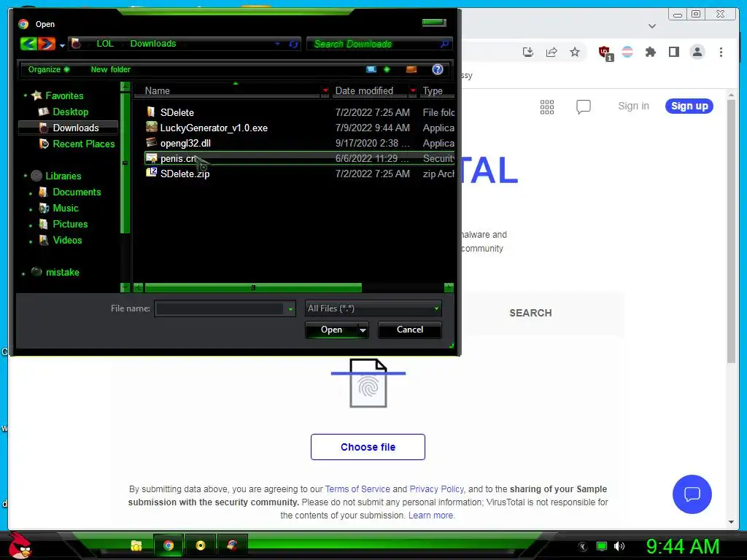The image size is (747, 560).
Task: Click the SDelete folder icon
Action: [x=151, y=112]
